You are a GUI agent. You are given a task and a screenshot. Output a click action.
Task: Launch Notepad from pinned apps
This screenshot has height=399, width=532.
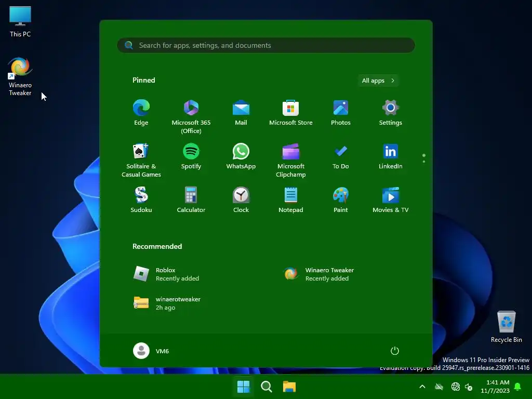click(291, 200)
